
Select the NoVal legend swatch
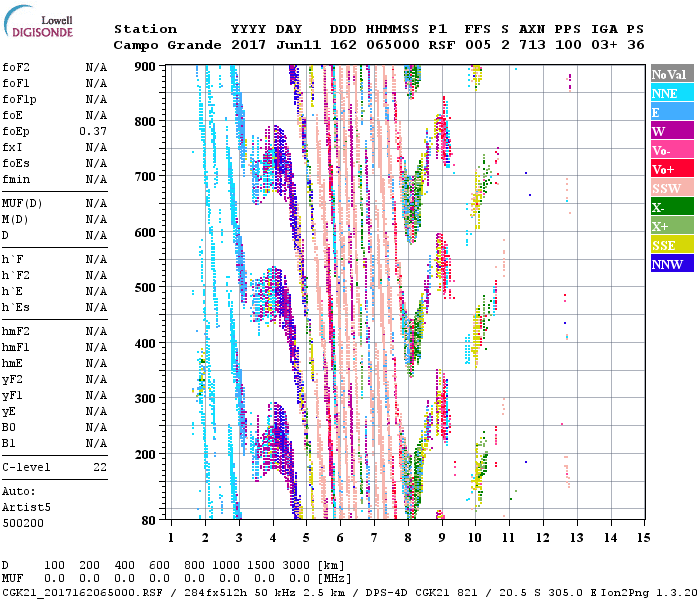point(671,74)
